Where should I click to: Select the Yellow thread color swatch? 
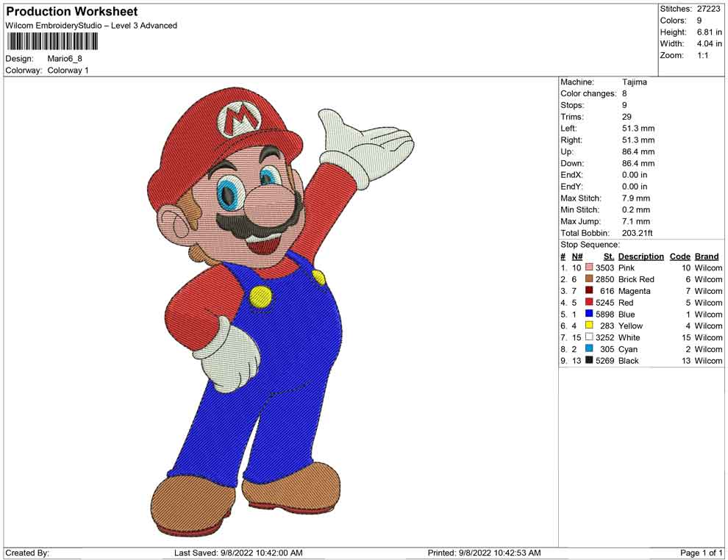pyautogui.click(x=589, y=326)
